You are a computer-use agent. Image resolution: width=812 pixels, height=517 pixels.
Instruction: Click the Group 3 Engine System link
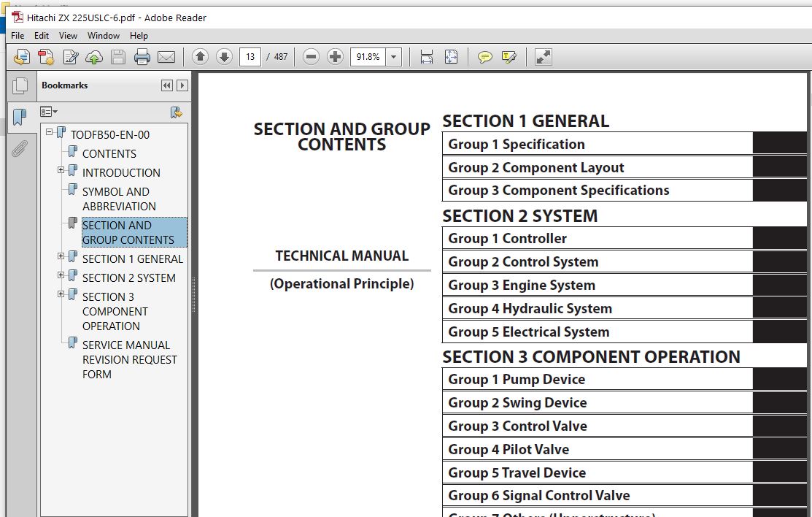[x=522, y=286]
